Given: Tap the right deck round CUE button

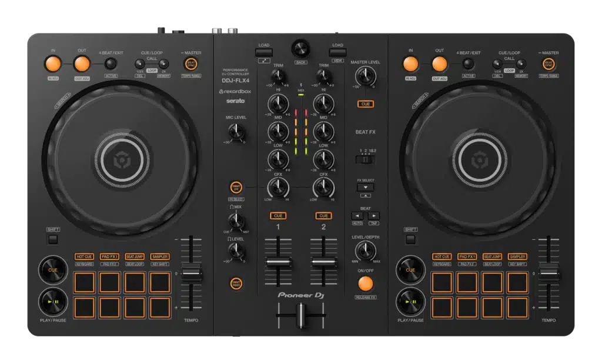Looking at the screenshot, I should 410,270.
